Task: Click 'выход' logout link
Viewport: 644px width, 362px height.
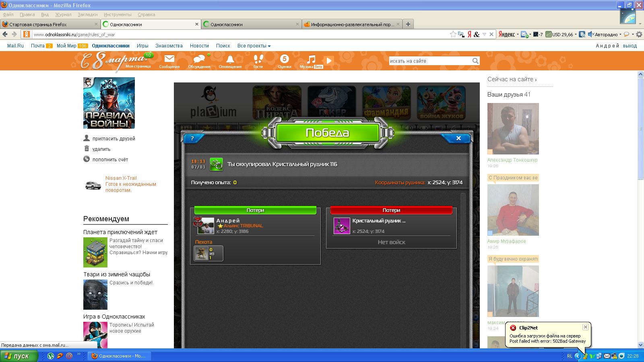Action: 630,46
